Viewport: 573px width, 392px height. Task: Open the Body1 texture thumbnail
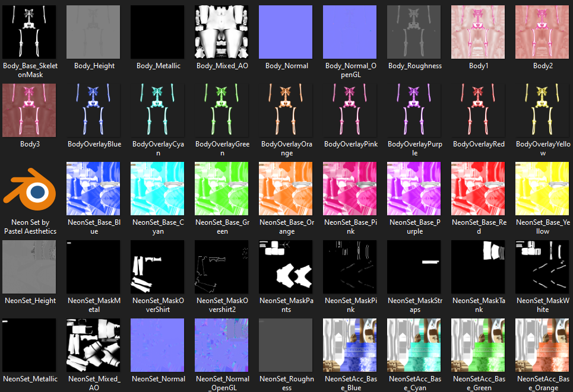pos(478,32)
